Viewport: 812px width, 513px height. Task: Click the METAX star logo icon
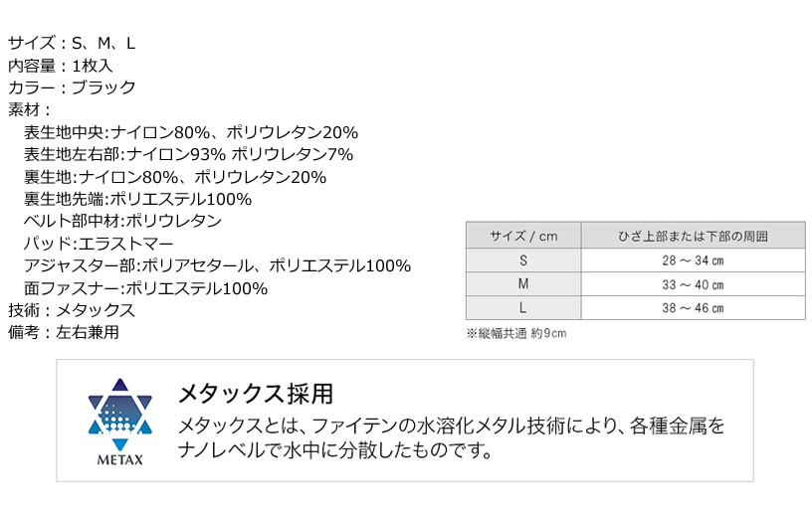point(120,415)
